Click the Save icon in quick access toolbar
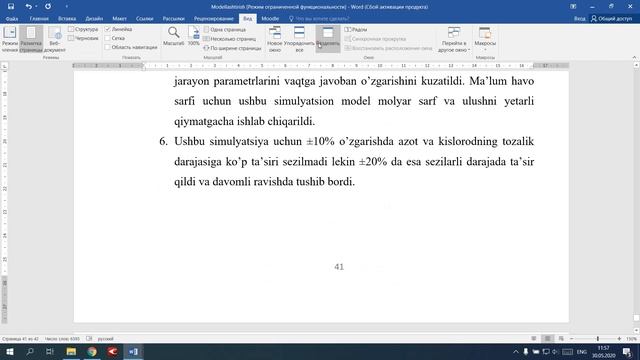The height and width of the screenshot is (360, 640). pos(11,7)
